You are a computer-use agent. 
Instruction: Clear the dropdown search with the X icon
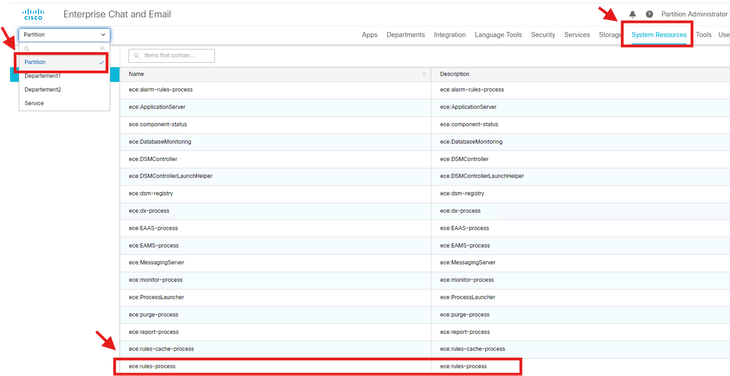click(102, 48)
